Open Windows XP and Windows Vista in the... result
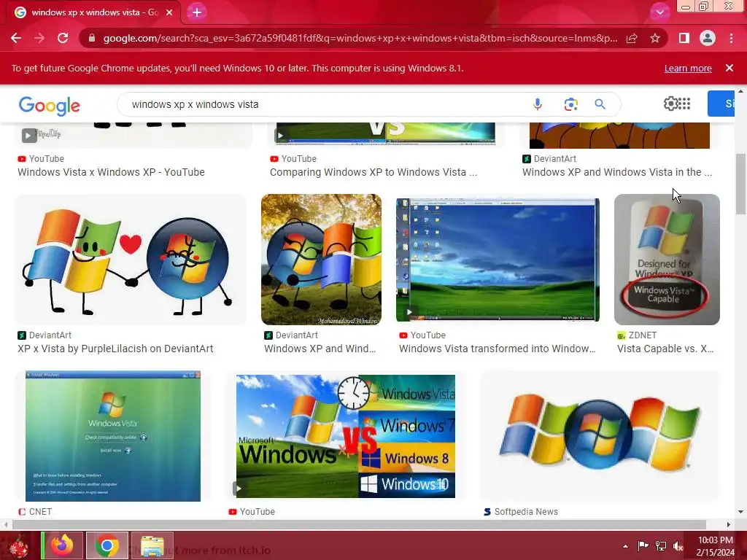747x560 pixels. pyautogui.click(x=617, y=172)
